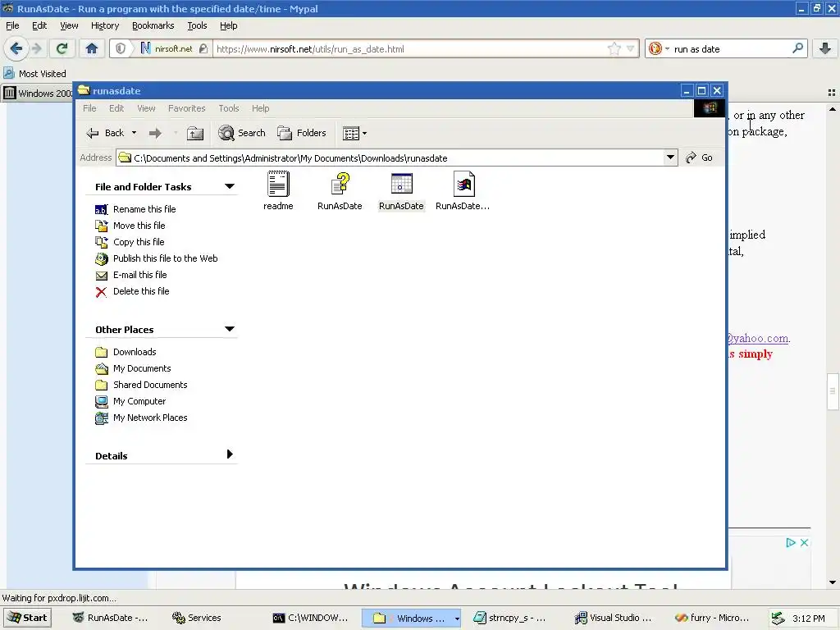Collapse the File and Folder Tasks panel
Viewport: 840px width, 630px height.
pyautogui.click(x=230, y=186)
